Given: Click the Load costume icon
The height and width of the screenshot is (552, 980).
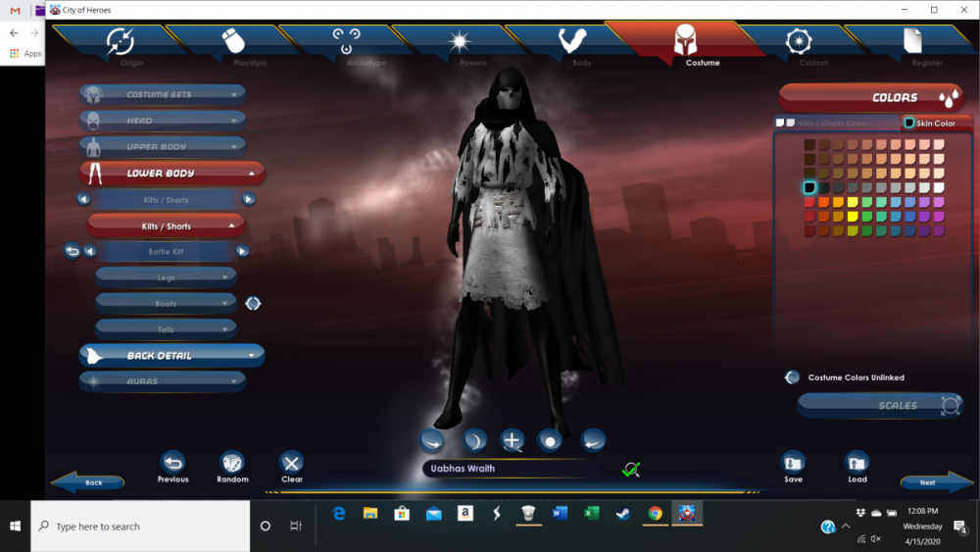Looking at the screenshot, I should tap(857, 462).
